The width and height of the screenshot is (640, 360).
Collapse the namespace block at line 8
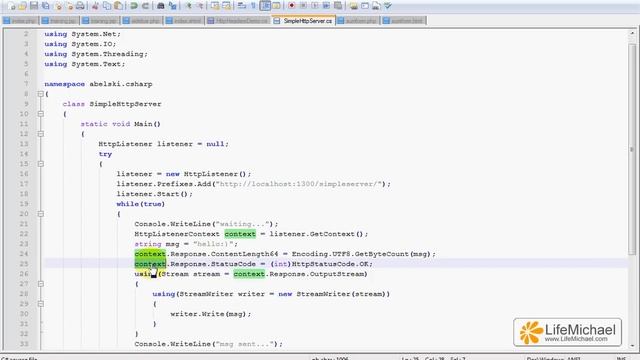[40, 94]
